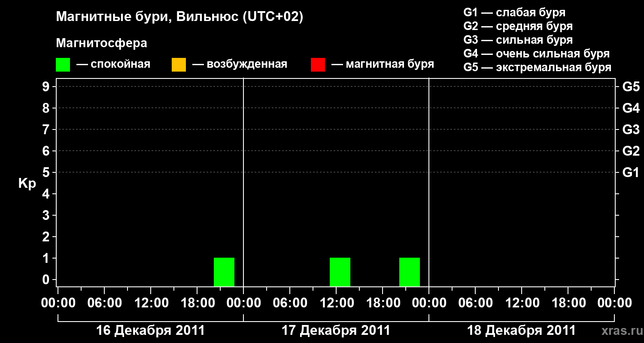Select the green Kp bar on 16 December evening

pos(224,272)
